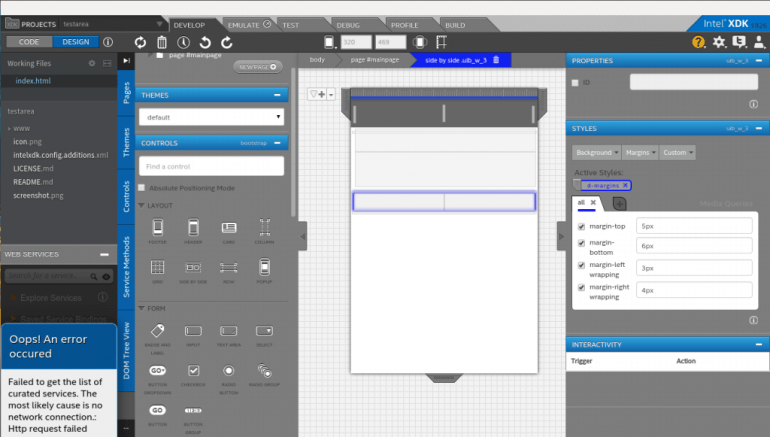Open the default theme dropdown
770x437 pixels.
[x=212, y=117]
